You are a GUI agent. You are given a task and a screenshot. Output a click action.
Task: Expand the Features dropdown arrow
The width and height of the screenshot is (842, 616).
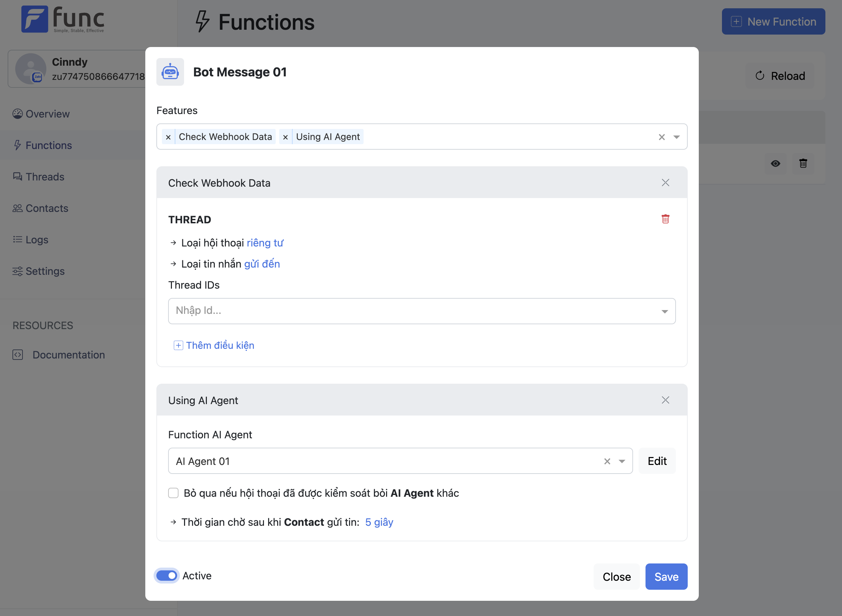click(x=676, y=137)
